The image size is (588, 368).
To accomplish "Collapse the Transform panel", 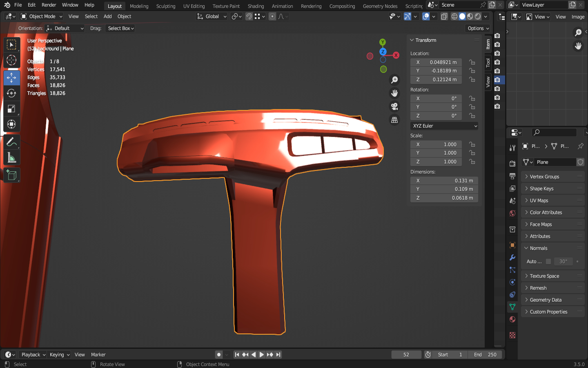I will [x=444, y=40].
